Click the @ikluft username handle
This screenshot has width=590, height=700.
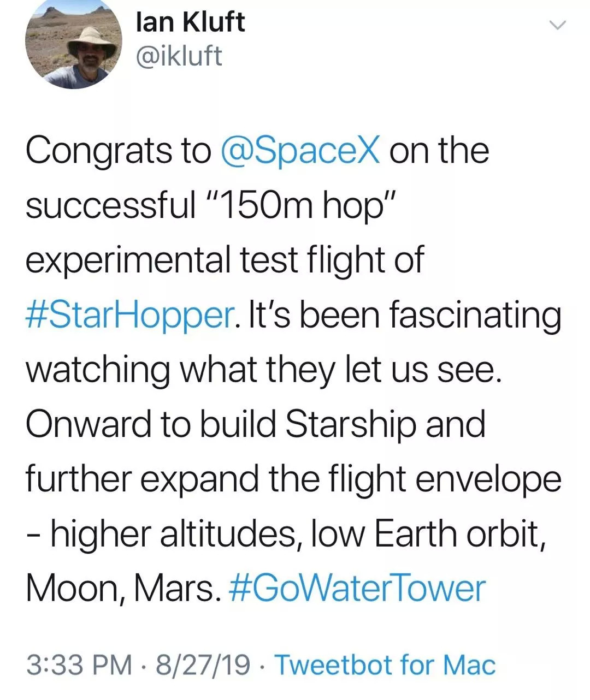(x=179, y=56)
